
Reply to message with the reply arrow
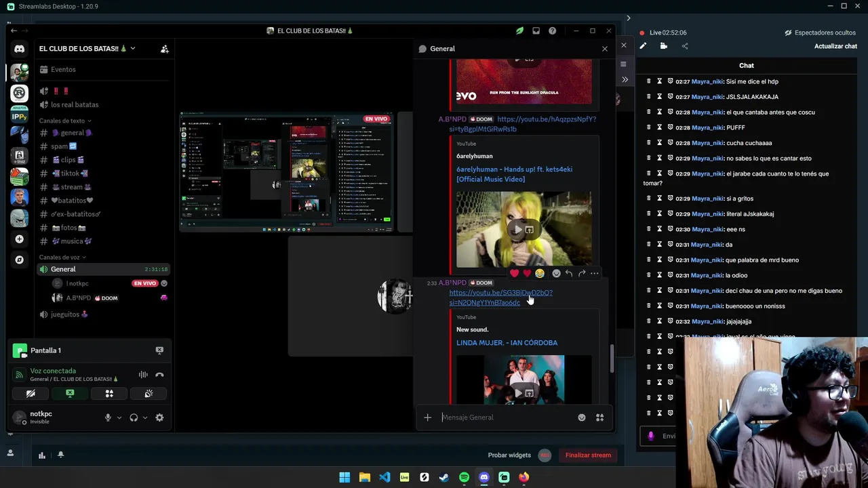coord(569,273)
